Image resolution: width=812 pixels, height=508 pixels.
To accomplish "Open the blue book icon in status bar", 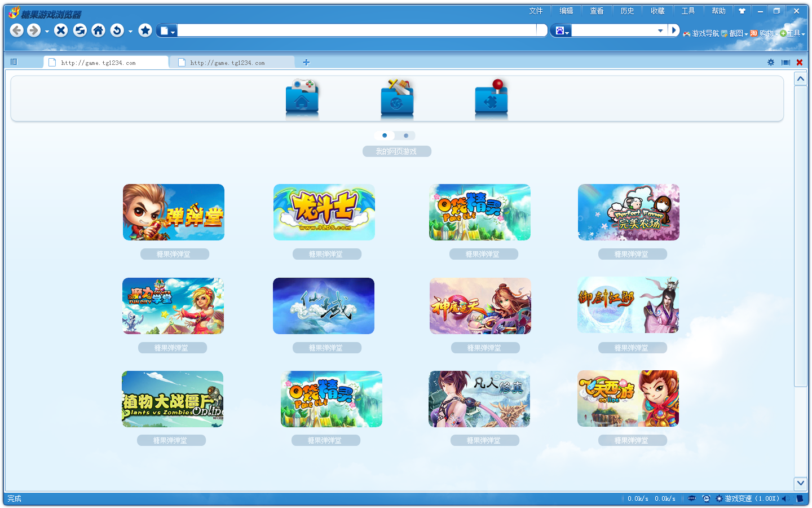I will click(800, 498).
